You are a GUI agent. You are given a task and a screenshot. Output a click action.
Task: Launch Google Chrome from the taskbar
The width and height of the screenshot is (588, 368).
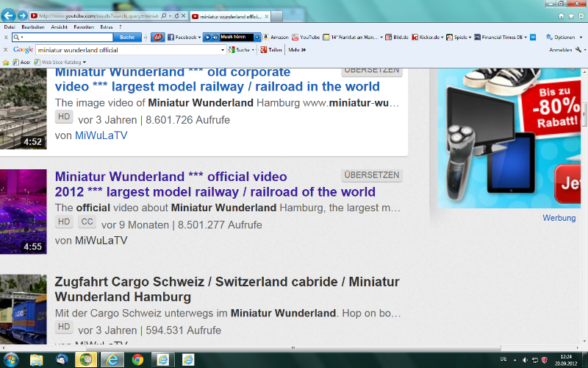[x=137, y=359]
